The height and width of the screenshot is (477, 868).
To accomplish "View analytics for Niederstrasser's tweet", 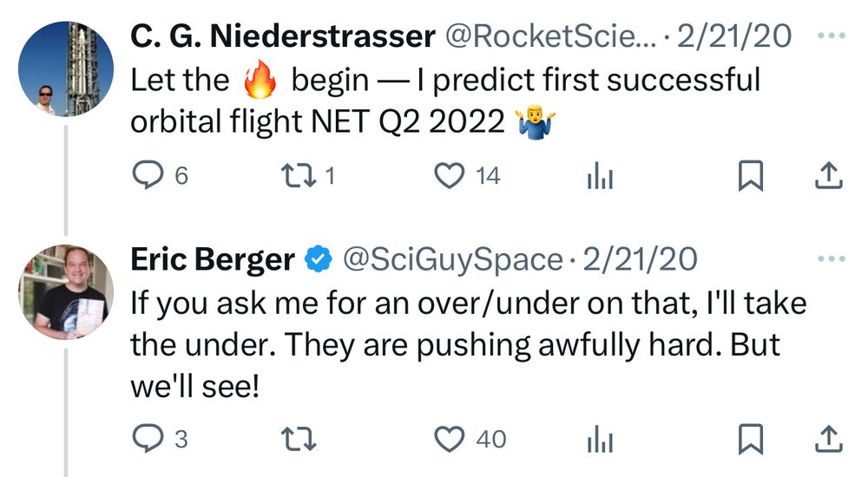I will tap(600, 178).
